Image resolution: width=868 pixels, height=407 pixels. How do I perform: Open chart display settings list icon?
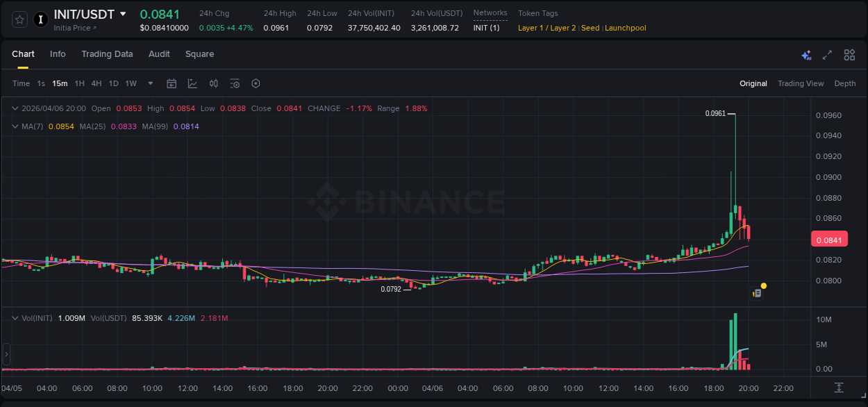[235, 83]
